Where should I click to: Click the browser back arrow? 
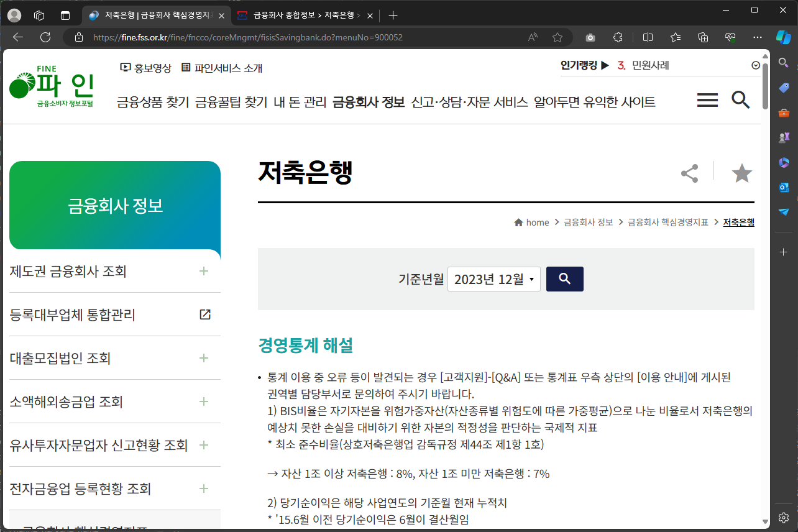click(x=17, y=37)
